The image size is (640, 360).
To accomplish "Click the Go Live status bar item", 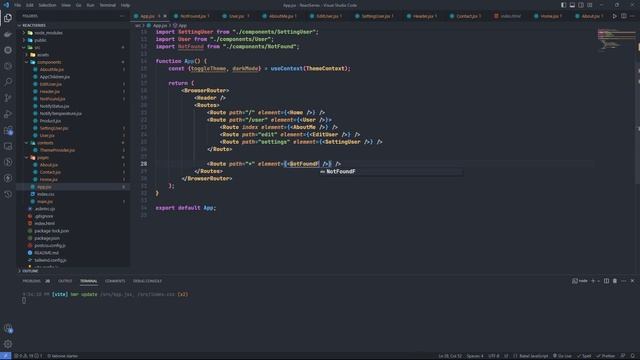I will click(562, 356).
